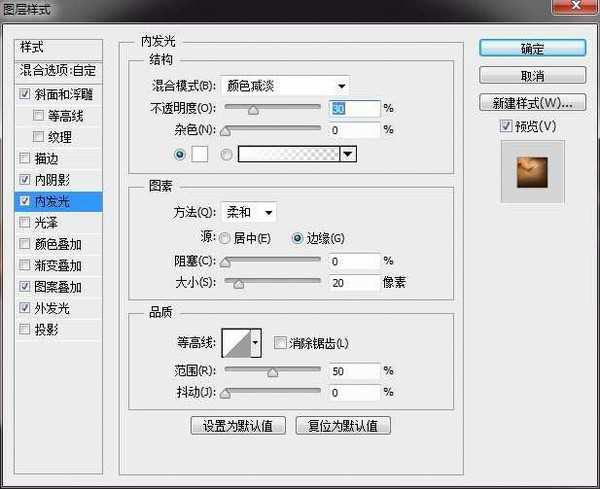The width and height of the screenshot is (600, 489).
Task: Open the 方法 (Technique) dropdown
Action: (x=249, y=212)
